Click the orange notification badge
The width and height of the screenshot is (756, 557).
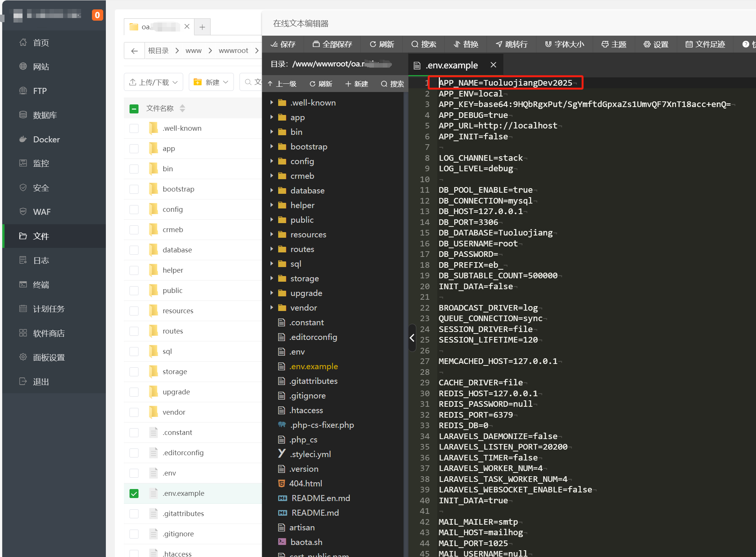97,15
